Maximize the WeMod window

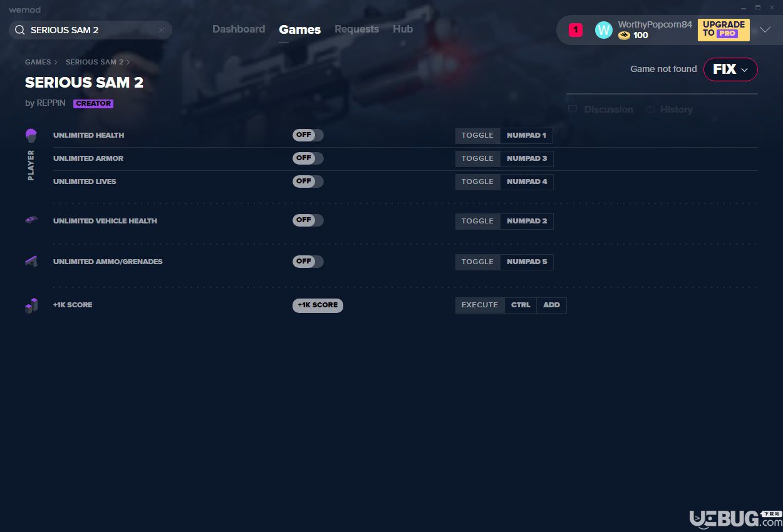point(757,8)
